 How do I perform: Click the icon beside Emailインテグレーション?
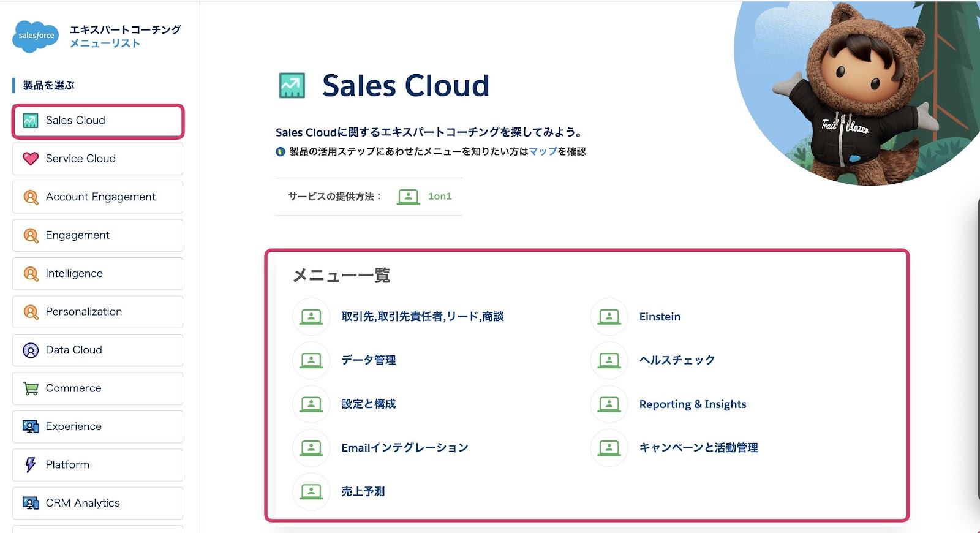point(311,448)
